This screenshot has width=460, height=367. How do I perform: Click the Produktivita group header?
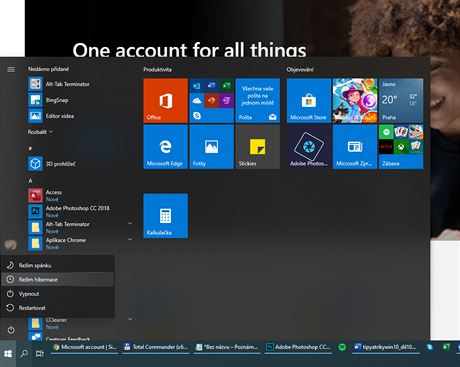157,69
